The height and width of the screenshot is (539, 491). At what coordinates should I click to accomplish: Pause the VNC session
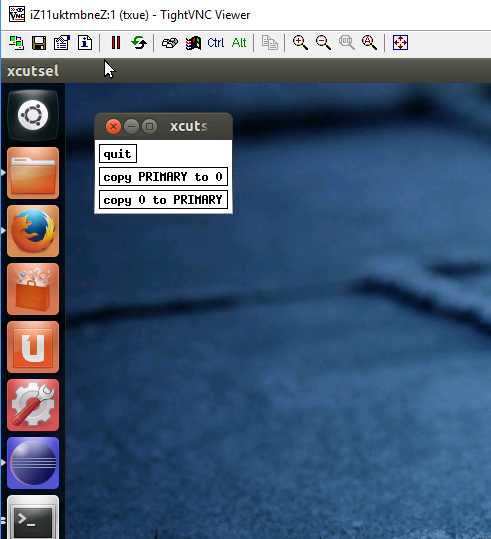(x=116, y=43)
